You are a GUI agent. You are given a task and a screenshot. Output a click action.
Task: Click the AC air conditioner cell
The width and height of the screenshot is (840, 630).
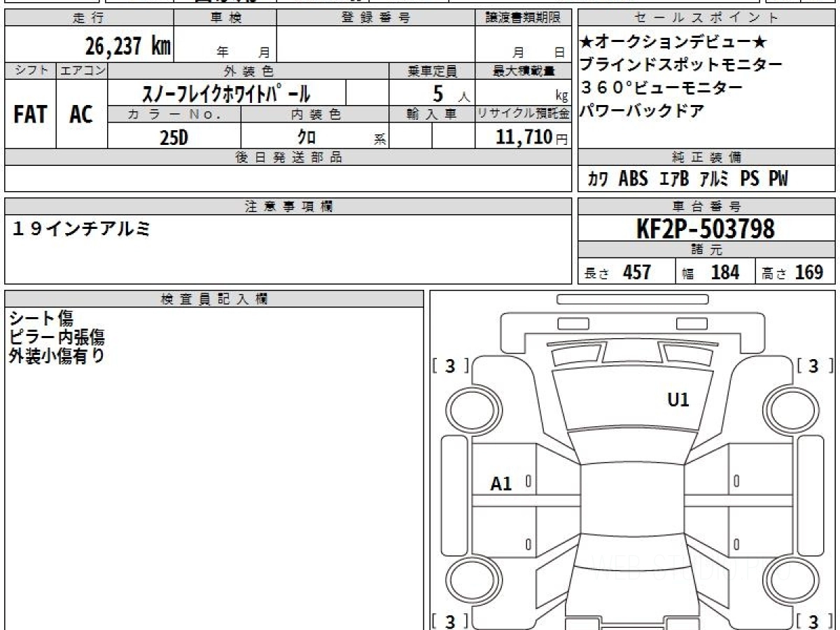[x=82, y=114]
